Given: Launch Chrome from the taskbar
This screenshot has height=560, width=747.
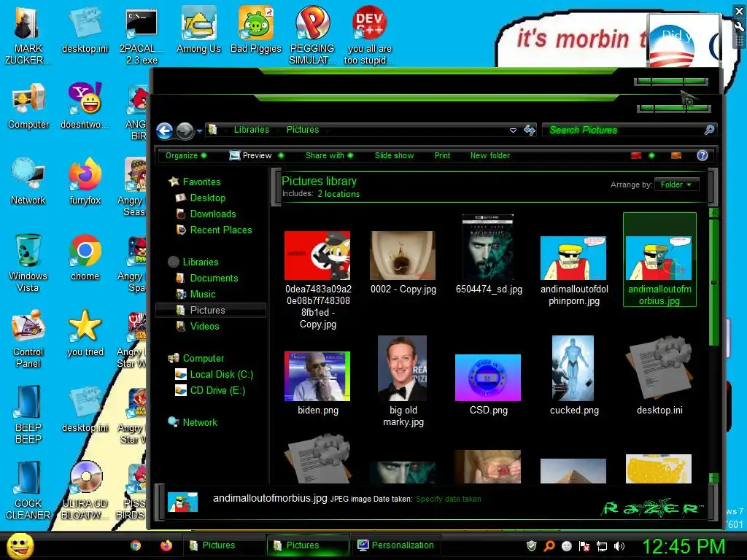Looking at the screenshot, I should [136, 545].
